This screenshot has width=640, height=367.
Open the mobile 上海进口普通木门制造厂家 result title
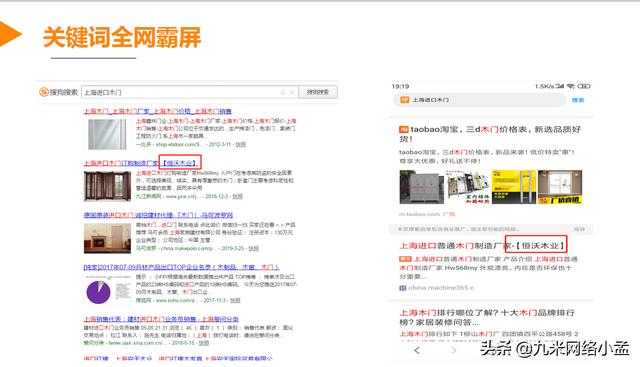482,245
